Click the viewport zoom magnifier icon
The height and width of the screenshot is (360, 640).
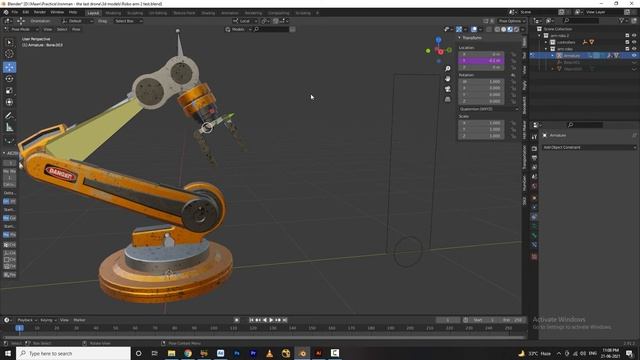tap(448, 69)
